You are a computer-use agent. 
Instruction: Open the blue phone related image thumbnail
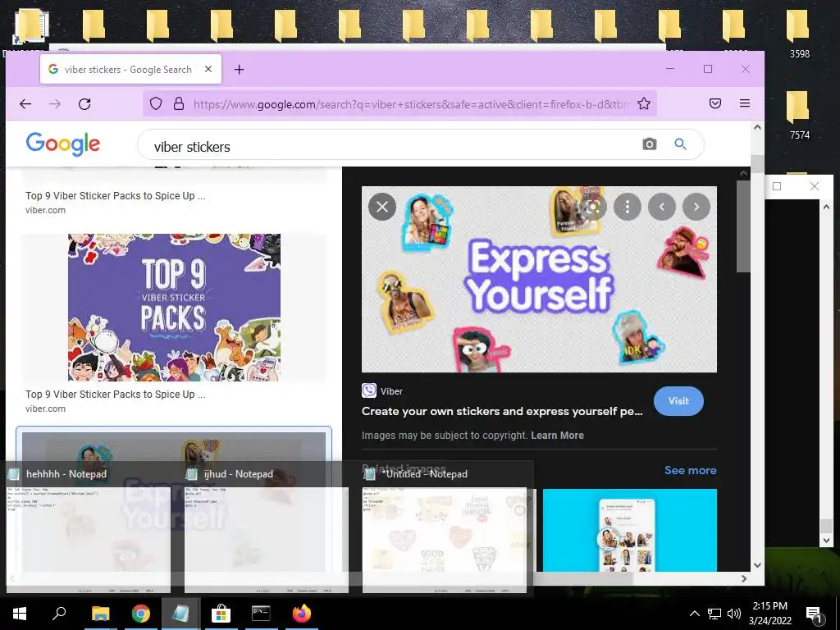click(x=629, y=531)
